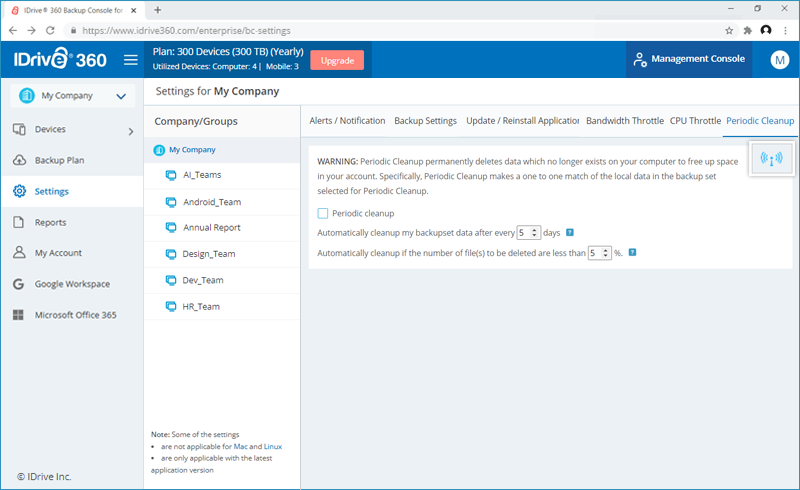Switch to Alerts / Notification tab
Image resolution: width=800 pixels, height=490 pixels.
coord(347,120)
